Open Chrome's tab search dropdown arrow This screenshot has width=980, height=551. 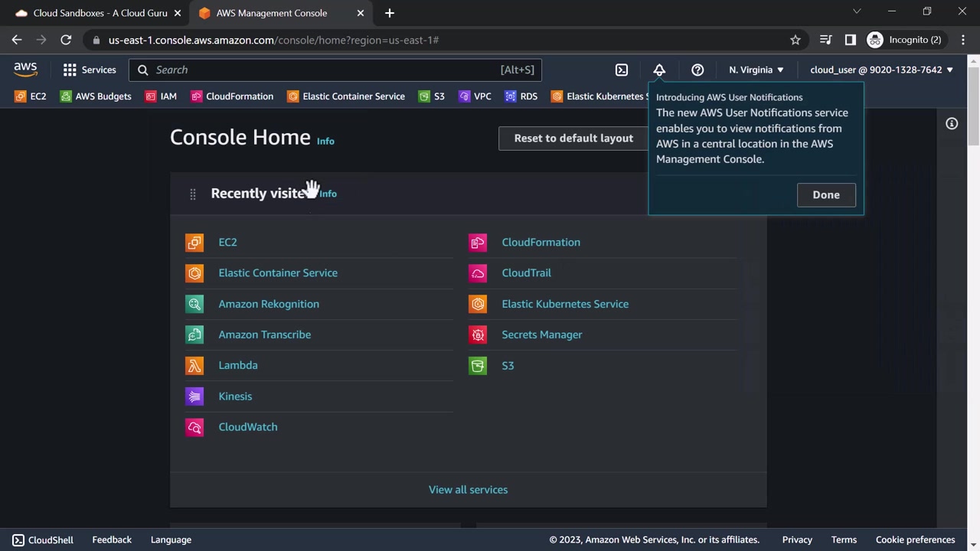[857, 11]
